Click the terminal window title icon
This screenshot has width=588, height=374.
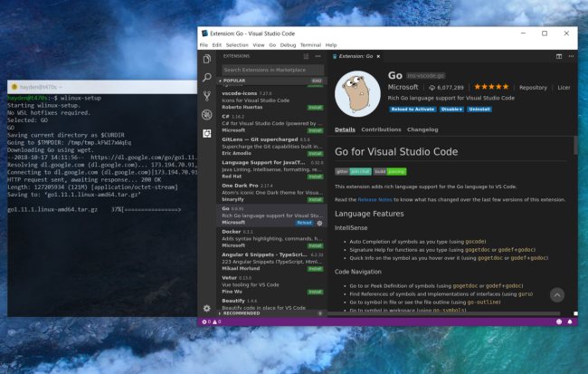14,87
